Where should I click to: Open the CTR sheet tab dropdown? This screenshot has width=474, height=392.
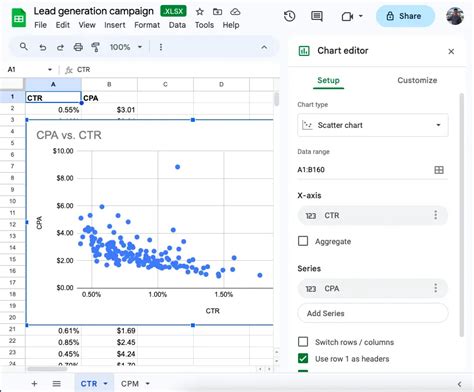[106, 384]
